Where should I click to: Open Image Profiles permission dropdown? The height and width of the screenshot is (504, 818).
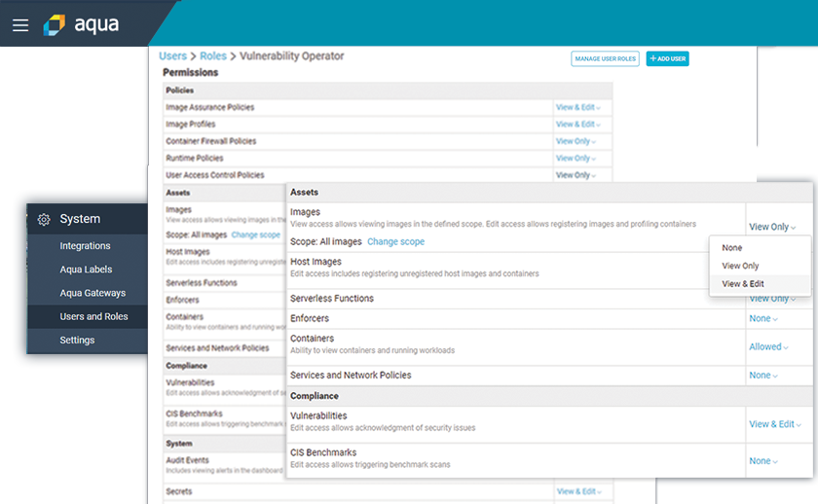click(578, 124)
